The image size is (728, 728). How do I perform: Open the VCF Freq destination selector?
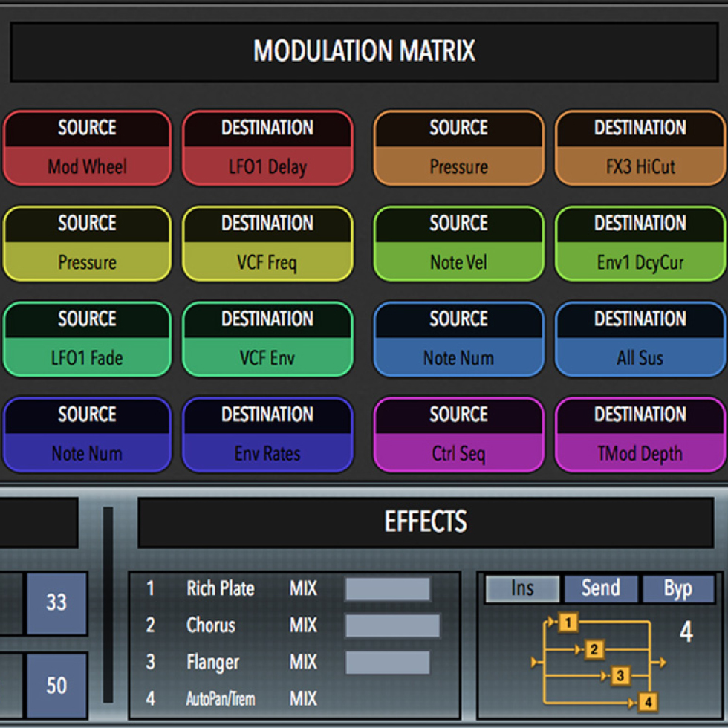267,244
